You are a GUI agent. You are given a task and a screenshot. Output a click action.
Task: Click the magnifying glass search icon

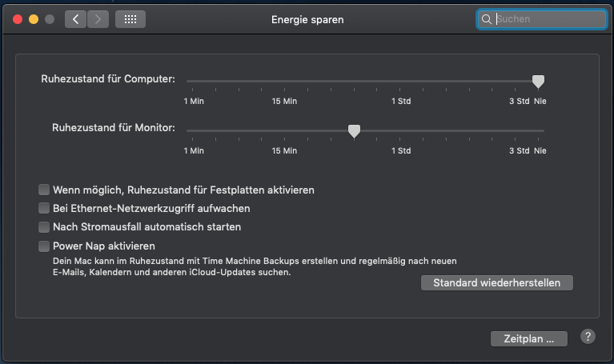(x=486, y=19)
